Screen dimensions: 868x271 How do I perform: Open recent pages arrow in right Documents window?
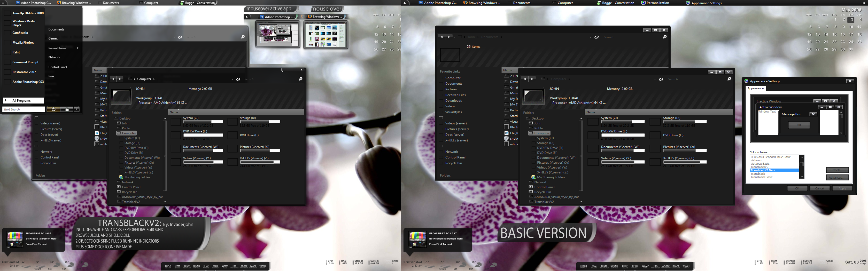click(455, 37)
